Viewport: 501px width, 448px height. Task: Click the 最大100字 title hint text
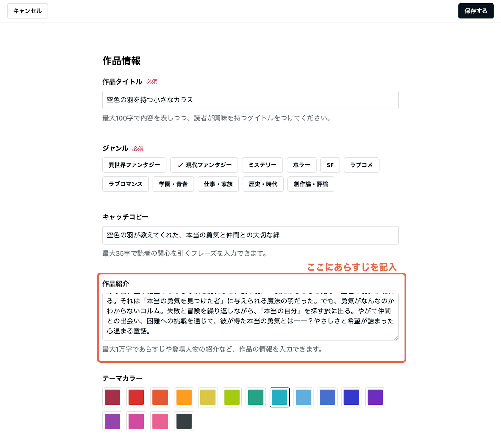216,118
